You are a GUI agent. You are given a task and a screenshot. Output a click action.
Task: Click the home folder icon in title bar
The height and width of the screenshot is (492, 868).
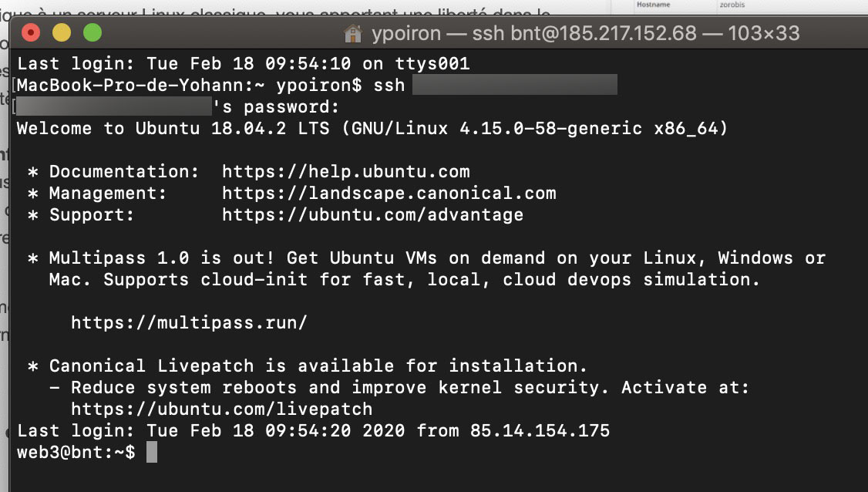(353, 34)
